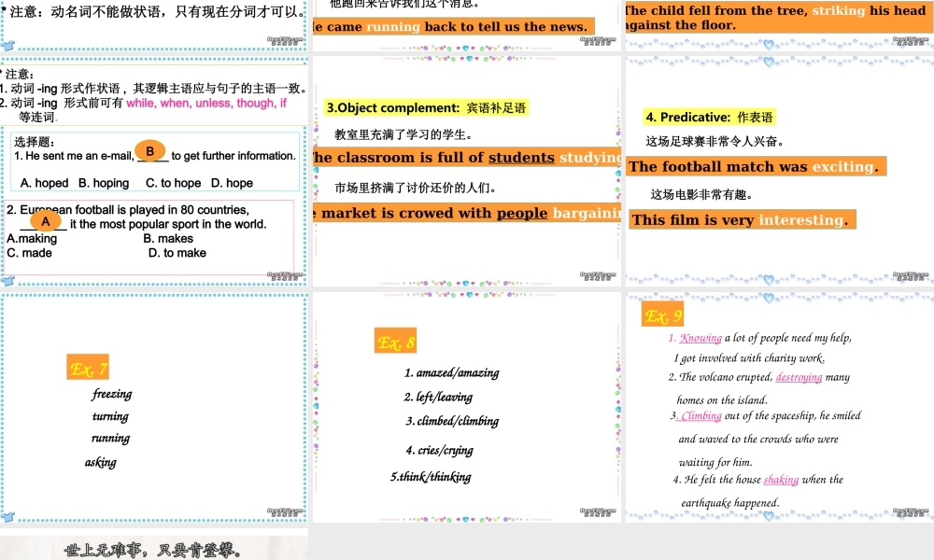Click pink text 'while, when, unless, though, if'

pos(206,103)
